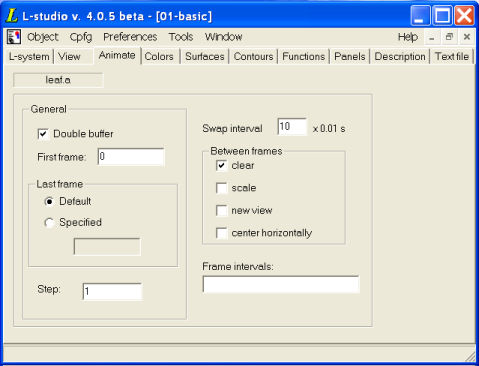Screen dimensions: 479x366
Task: Switch to the L-system tab
Action: pos(29,56)
